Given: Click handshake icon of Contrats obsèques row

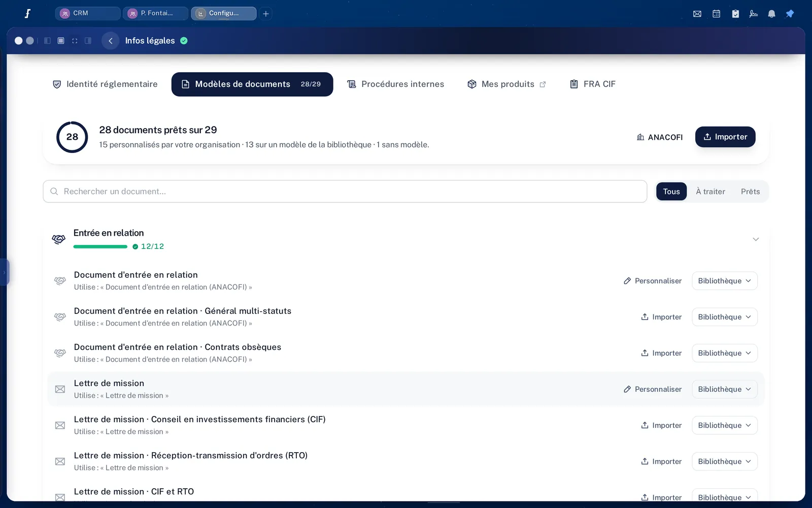Looking at the screenshot, I should [60, 353].
